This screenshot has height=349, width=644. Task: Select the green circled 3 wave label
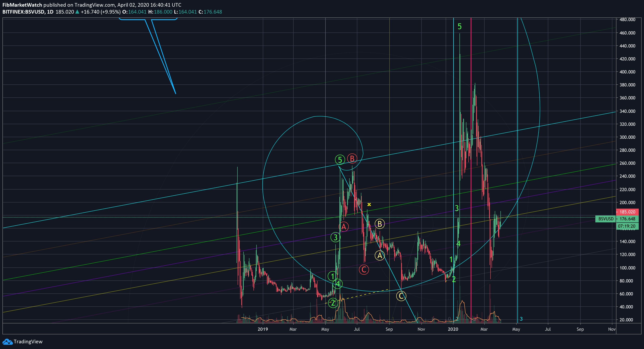pyautogui.click(x=335, y=237)
